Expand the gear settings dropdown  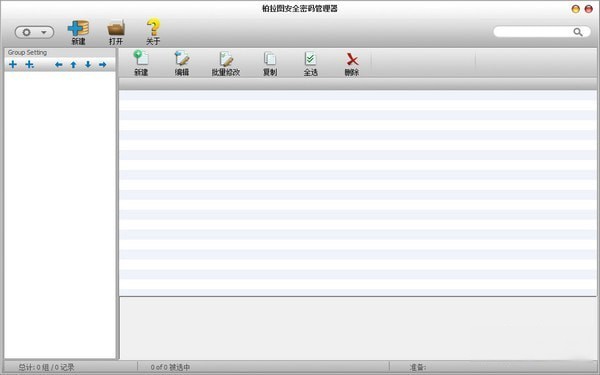(x=34, y=32)
